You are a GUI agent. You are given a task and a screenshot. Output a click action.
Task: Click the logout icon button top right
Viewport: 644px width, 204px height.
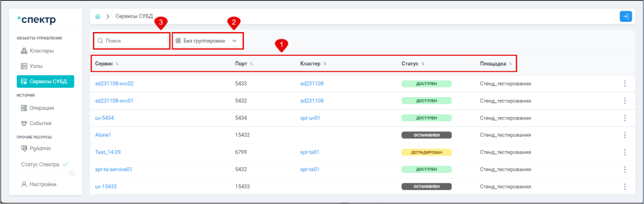[x=626, y=17]
